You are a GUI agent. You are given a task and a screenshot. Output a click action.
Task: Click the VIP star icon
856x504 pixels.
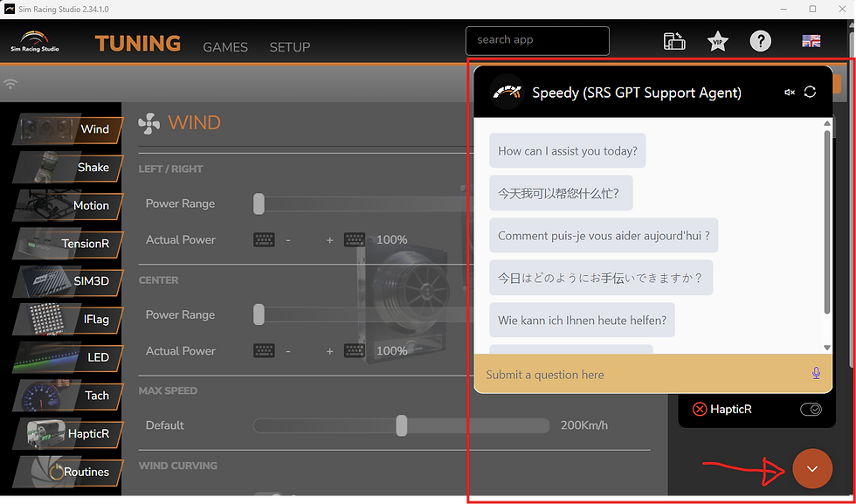[717, 41]
